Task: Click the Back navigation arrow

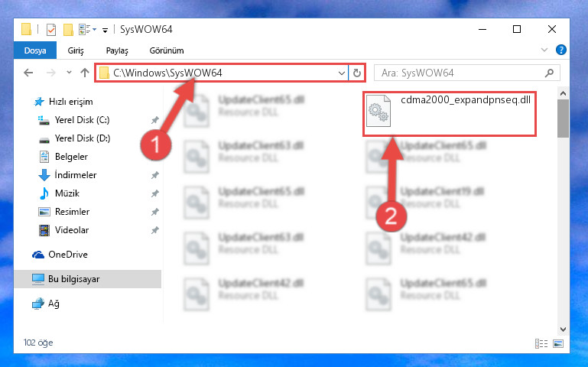Action: pyautogui.click(x=28, y=73)
